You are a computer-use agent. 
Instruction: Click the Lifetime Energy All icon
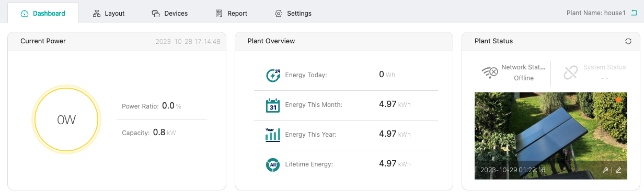pos(273,164)
